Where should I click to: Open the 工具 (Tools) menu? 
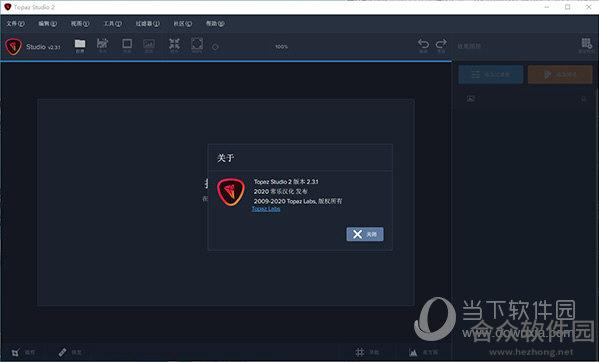113,24
